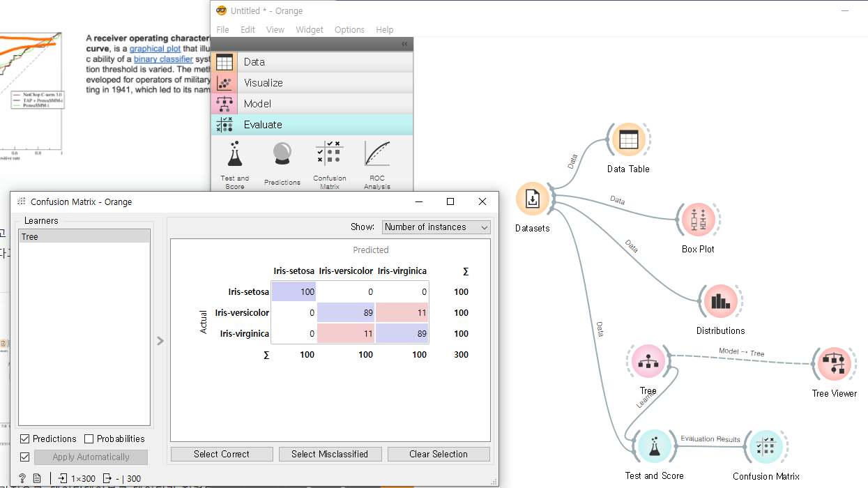Screen dimensions: 868x488
Task: Select versicolor row, virginica column cell 11
Action: [402, 313]
